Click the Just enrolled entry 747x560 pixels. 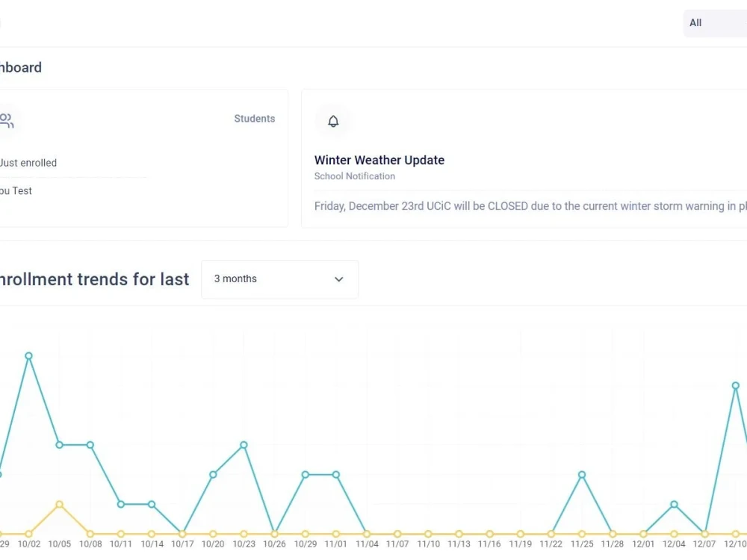[28, 163]
